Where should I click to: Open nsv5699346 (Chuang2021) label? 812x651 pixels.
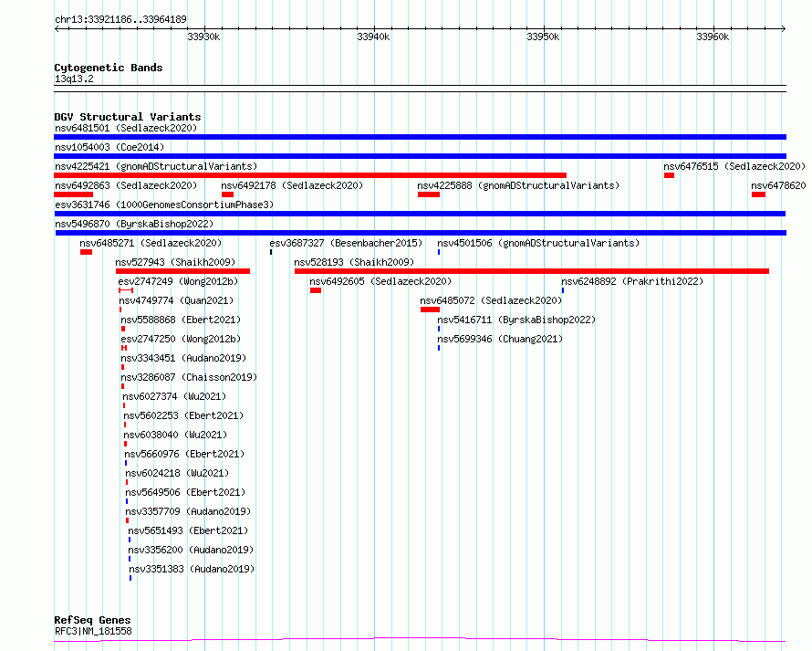[x=500, y=339]
